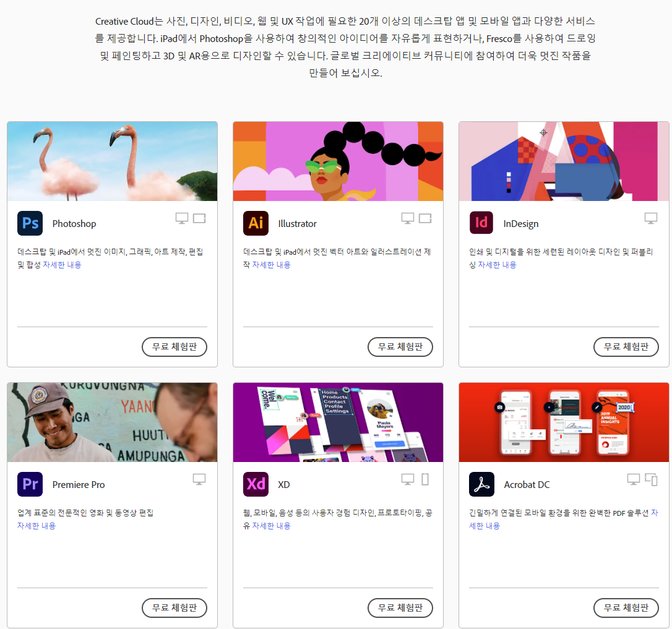This screenshot has width=672, height=629.
Task: Click the Creative Cloud intro paragraph
Action: pos(345,47)
